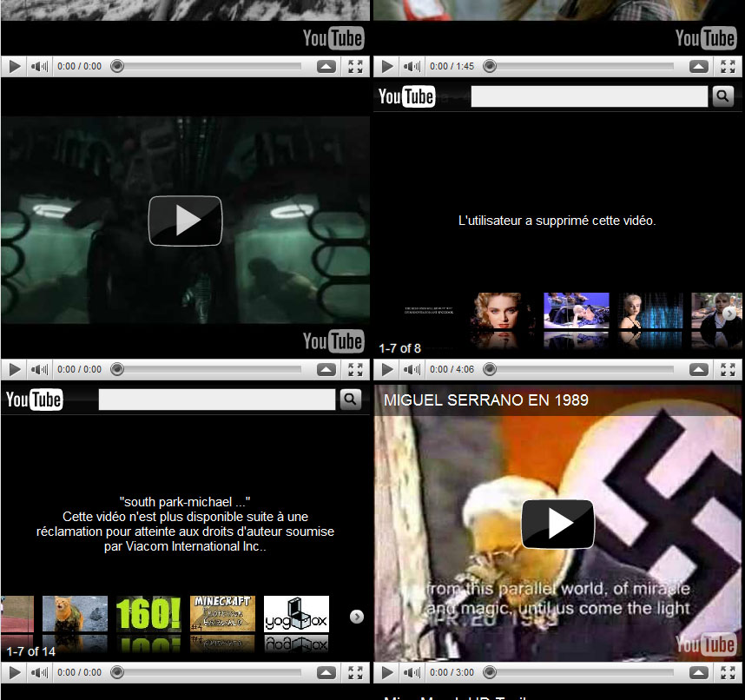Play the video with 0:00 / 1:45 timer
The width and height of the screenshot is (745, 700).
click(x=387, y=67)
